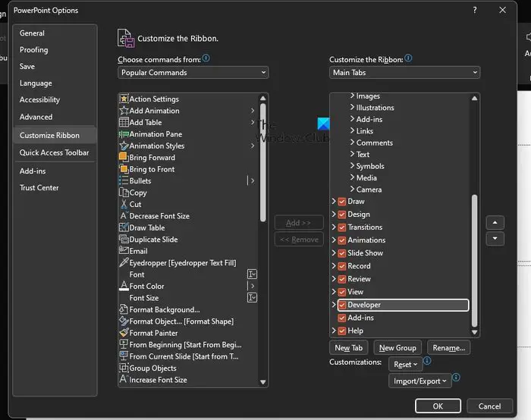Open the Main Tabs dropdown
This screenshot has width=531, height=420.
click(404, 73)
